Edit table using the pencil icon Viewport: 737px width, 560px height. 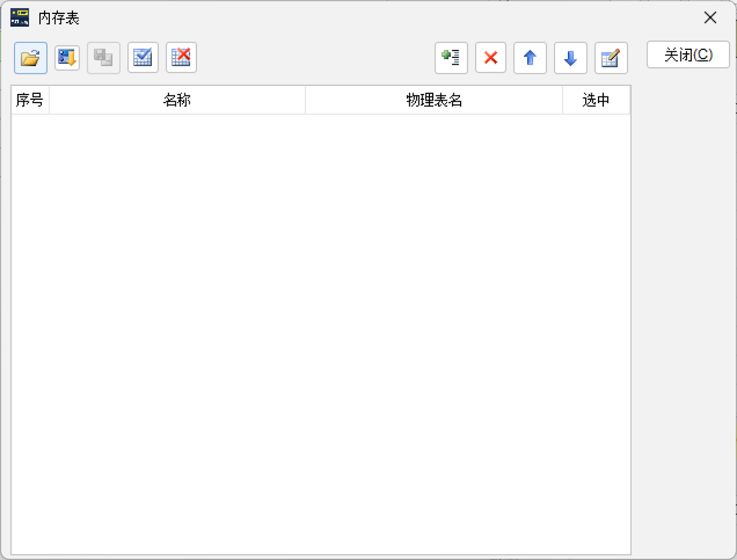click(x=611, y=58)
